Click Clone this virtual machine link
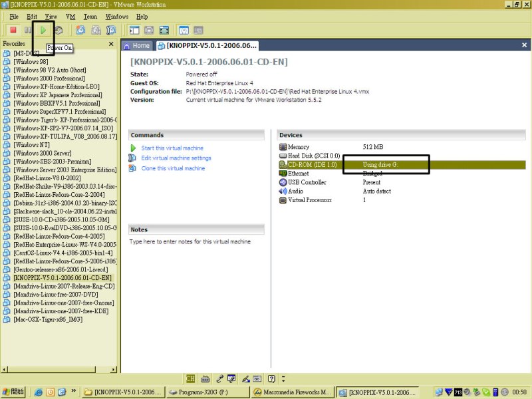The image size is (532, 399). click(x=173, y=168)
